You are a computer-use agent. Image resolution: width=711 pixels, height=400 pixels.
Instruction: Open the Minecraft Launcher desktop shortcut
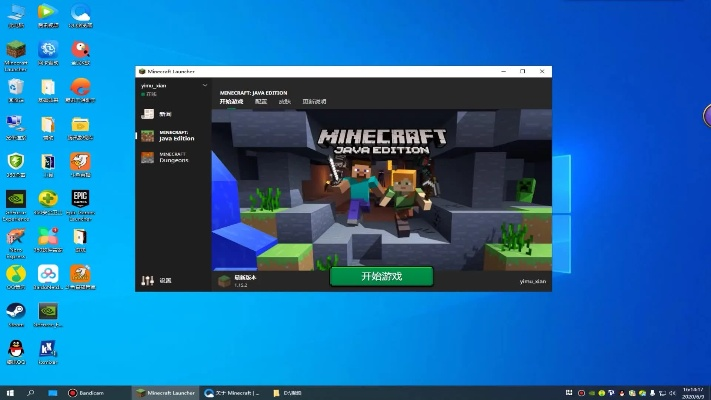coord(16,53)
